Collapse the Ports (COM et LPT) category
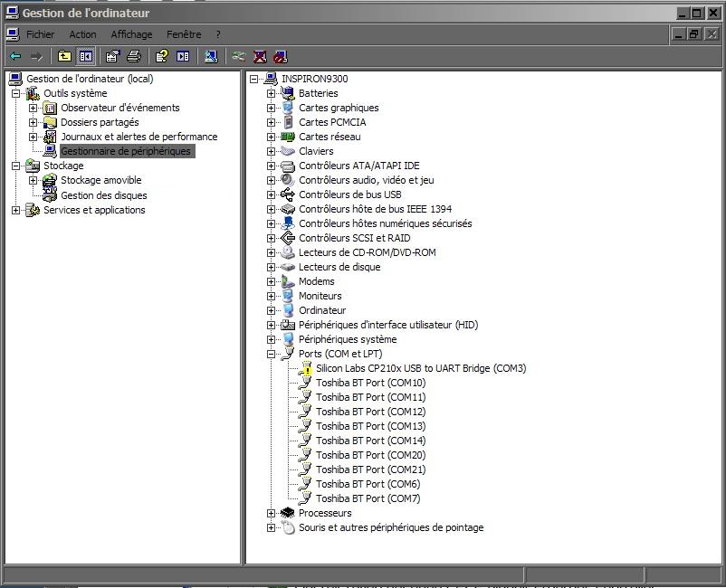This screenshot has height=588, width=726. tap(271, 354)
